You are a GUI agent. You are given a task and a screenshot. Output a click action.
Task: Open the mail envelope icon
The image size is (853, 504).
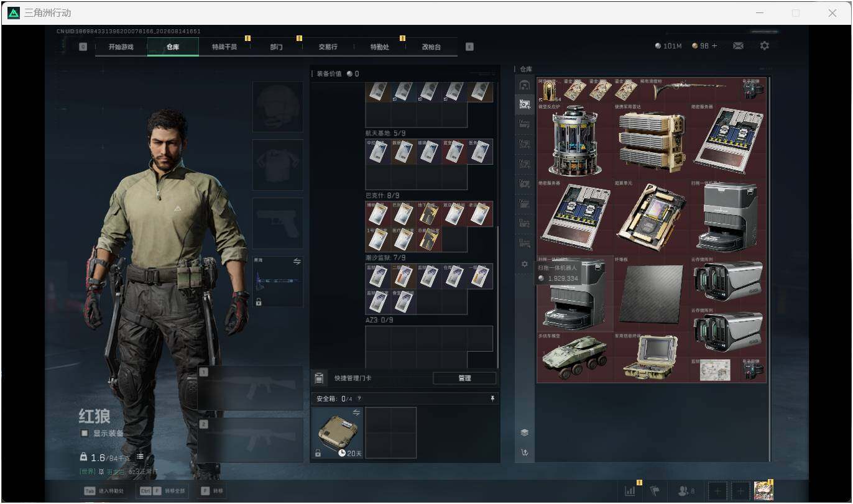pos(738,46)
